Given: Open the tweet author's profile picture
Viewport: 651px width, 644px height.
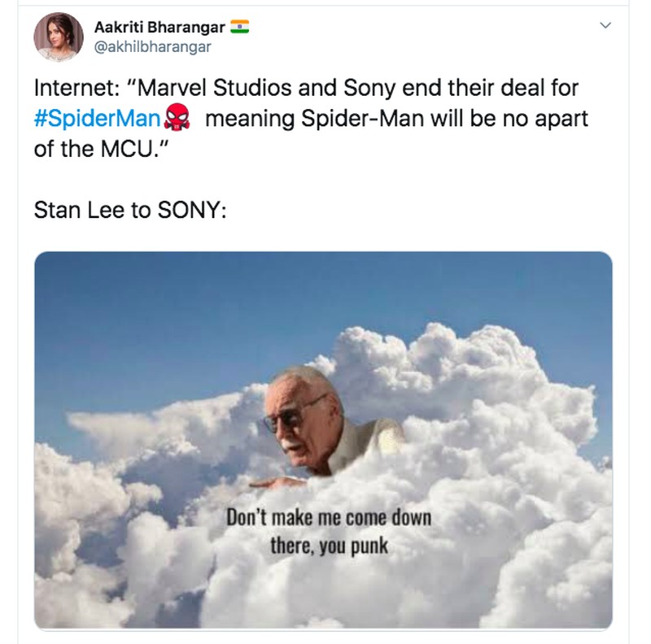Looking at the screenshot, I should 58,37.
